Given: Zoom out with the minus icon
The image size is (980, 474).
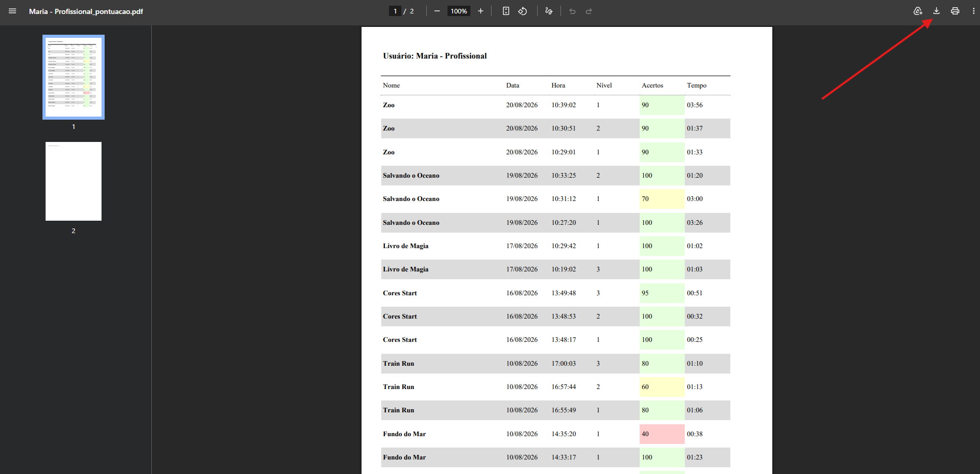Looking at the screenshot, I should [437, 11].
